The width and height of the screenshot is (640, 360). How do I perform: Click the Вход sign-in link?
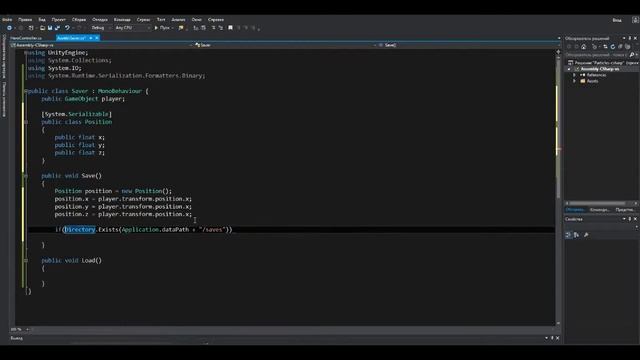point(617,20)
